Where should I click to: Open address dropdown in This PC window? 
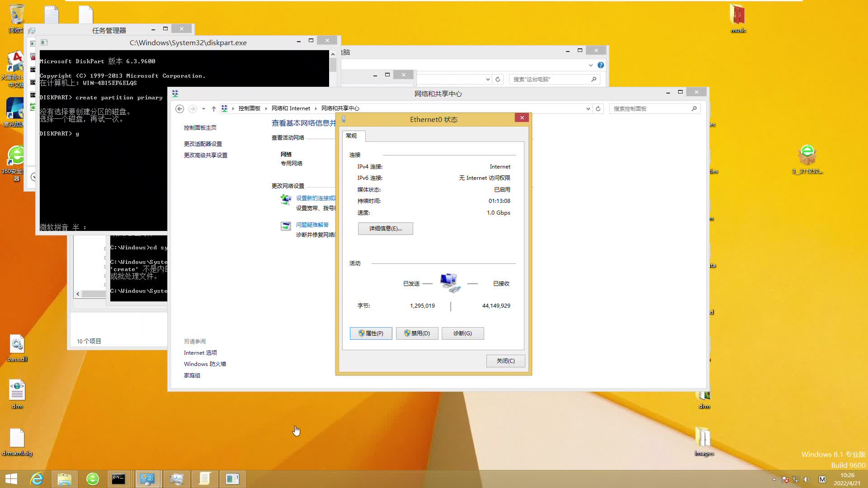tap(488, 80)
